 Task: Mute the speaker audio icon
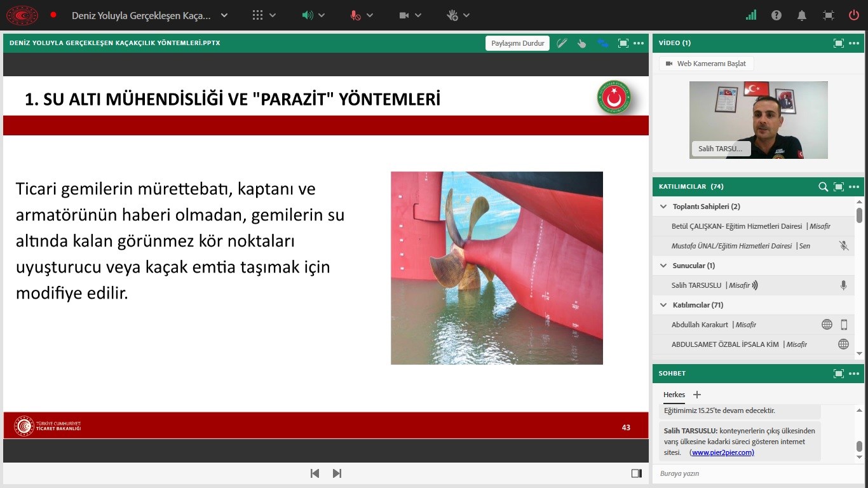(x=308, y=15)
